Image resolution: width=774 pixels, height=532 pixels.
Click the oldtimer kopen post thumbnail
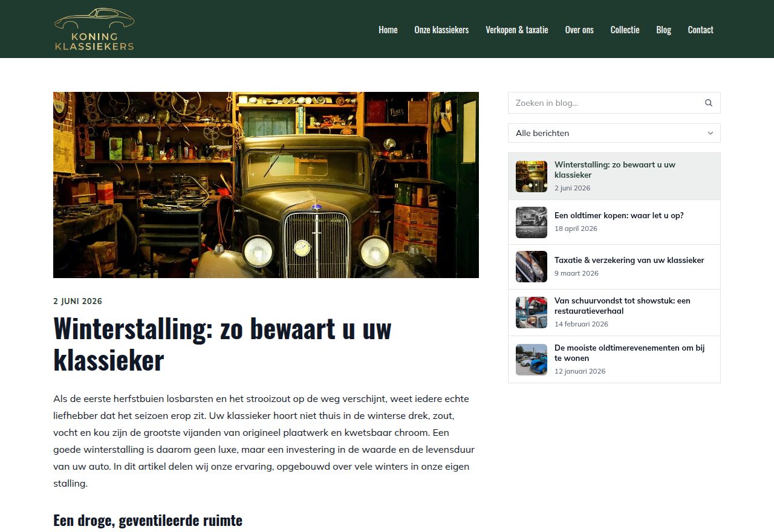[x=532, y=222]
